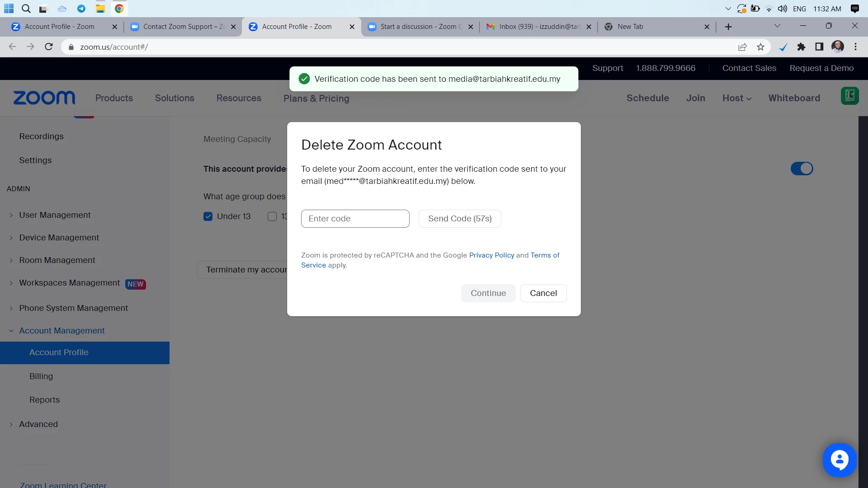Cancel the Delete Zoom Account dialog

click(543, 293)
